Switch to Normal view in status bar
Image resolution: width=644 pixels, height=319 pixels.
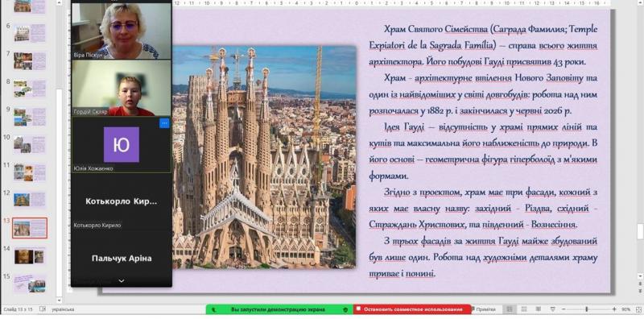pyautogui.click(x=510, y=309)
